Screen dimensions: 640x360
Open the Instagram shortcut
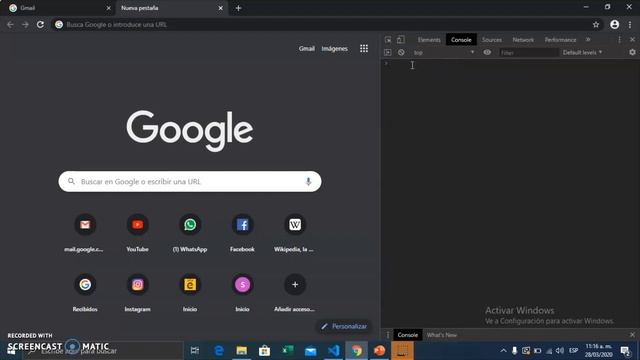tap(138, 293)
